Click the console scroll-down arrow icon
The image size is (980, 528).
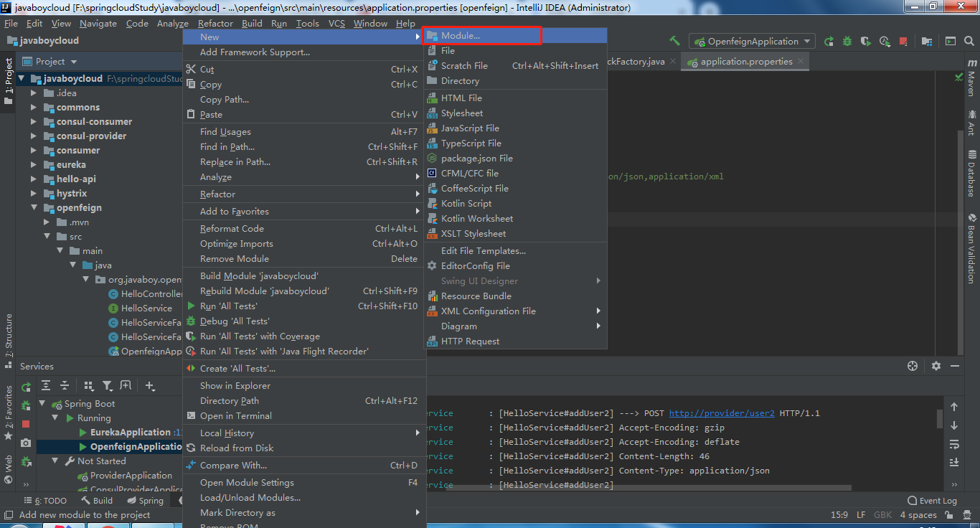pos(954,425)
